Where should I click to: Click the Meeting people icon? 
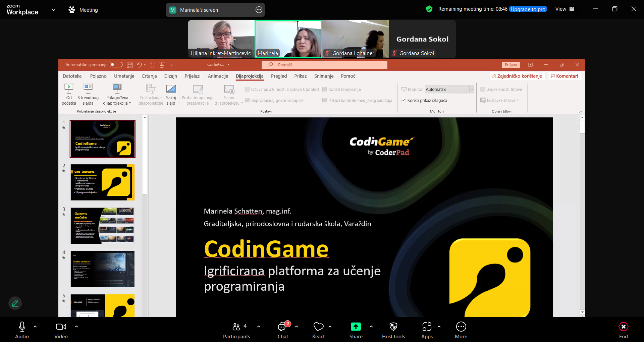[x=72, y=10]
